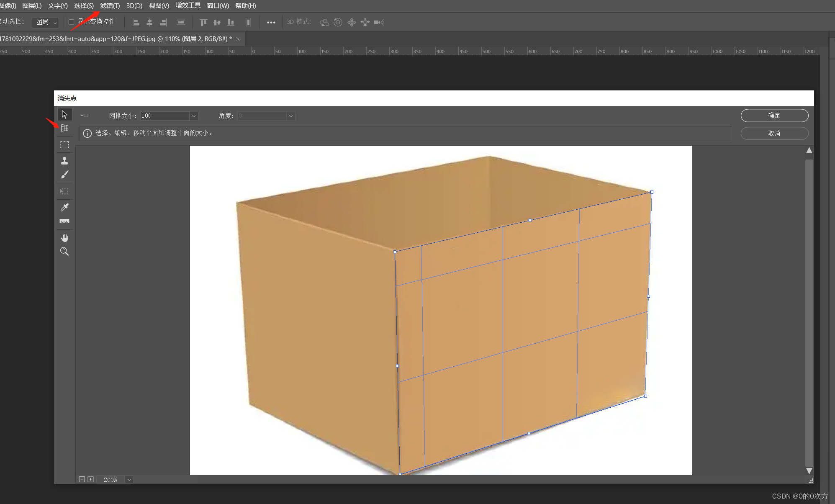Open the zoom percentage dropdown

click(129, 480)
